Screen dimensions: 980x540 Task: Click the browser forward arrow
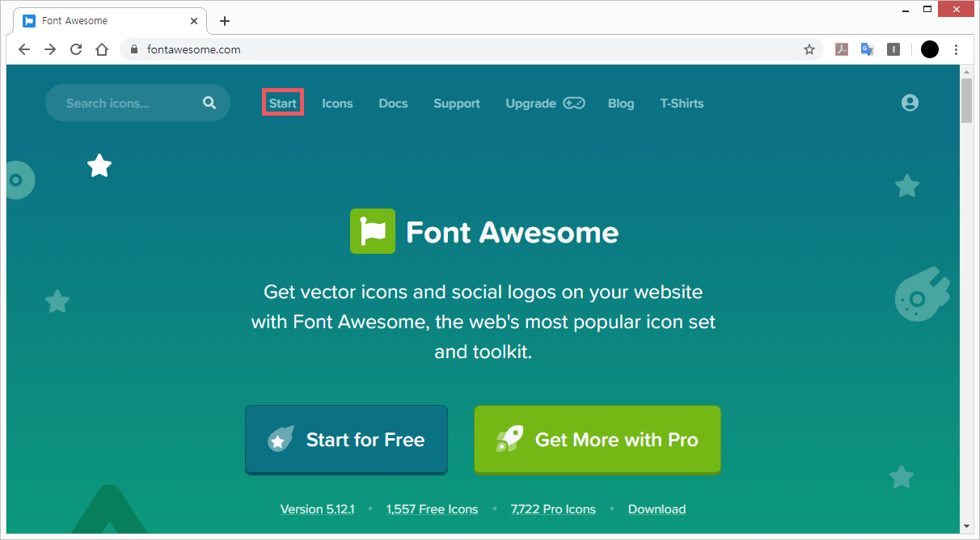pos(50,49)
